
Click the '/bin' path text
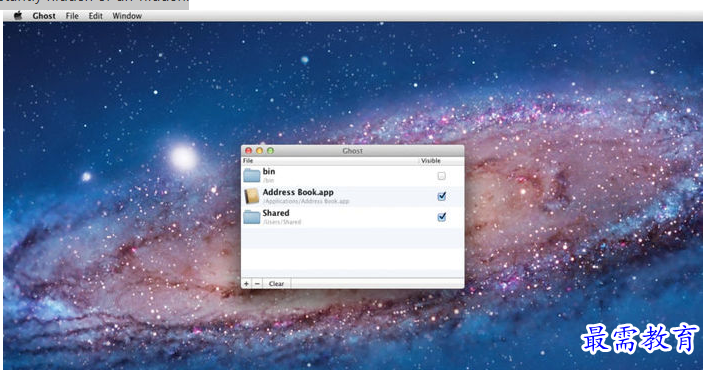point(268,180)
